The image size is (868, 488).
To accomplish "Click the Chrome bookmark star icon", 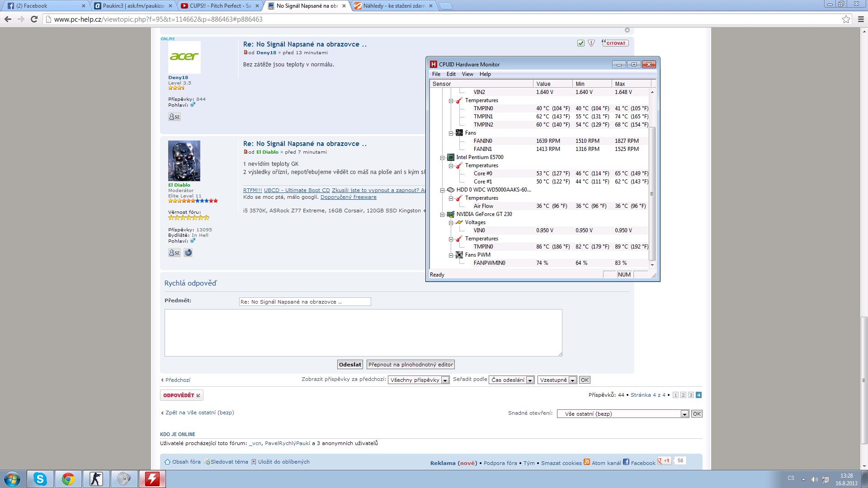I will pos(846,19).
